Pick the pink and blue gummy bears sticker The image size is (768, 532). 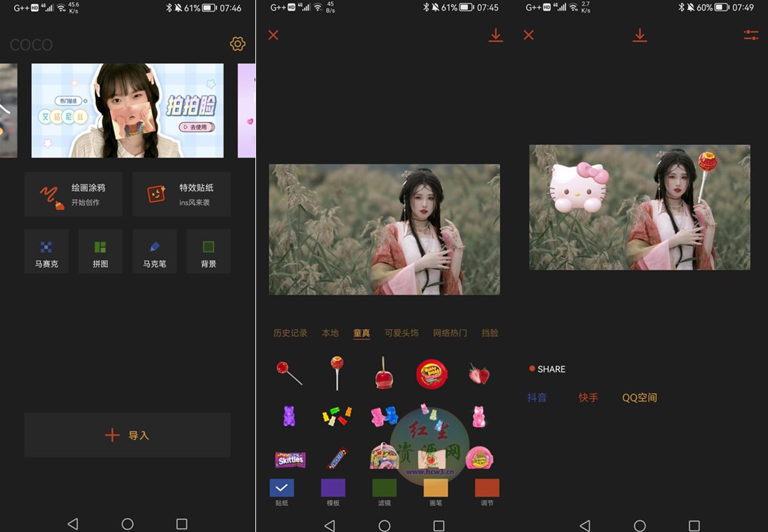click(x=384, y=416)
